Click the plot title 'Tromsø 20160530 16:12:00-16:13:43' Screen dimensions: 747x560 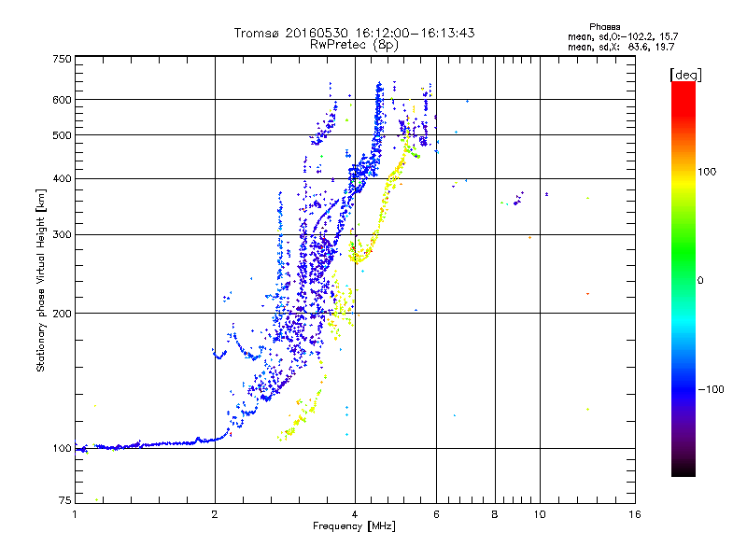tap(354, 33)
